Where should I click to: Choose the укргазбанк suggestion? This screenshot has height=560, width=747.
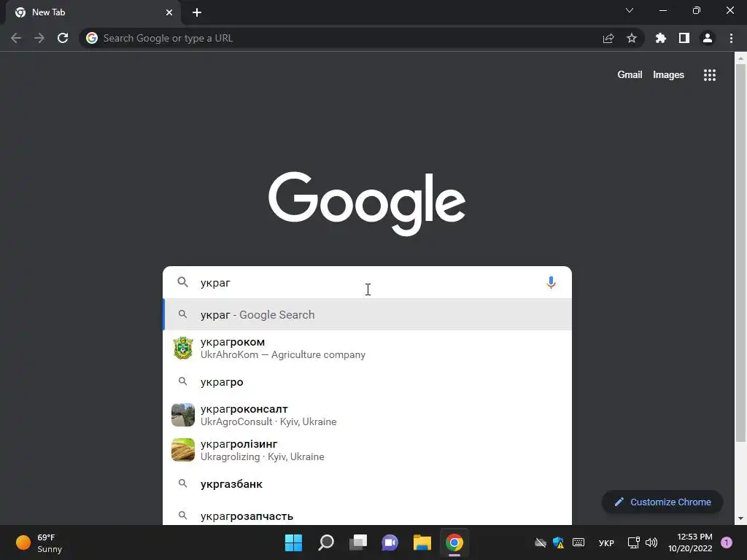367,484
